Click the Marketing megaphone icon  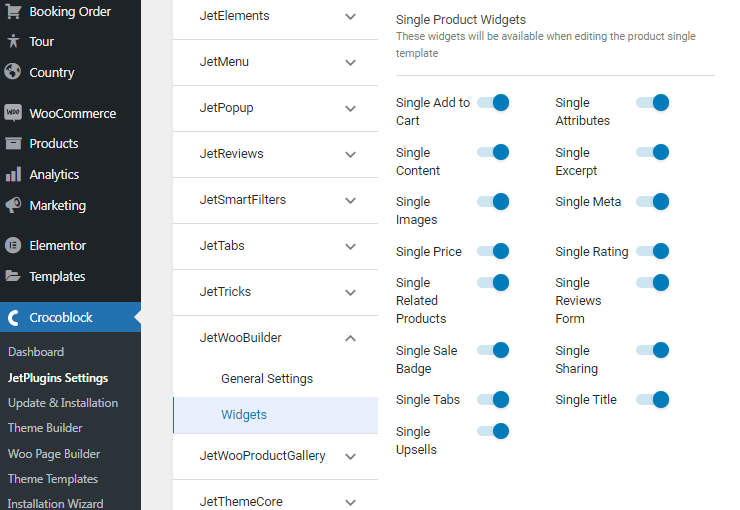click(x=13, y=205)
